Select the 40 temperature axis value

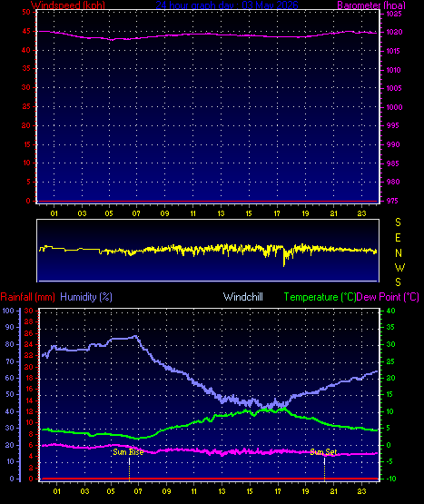tap(391, 311)
